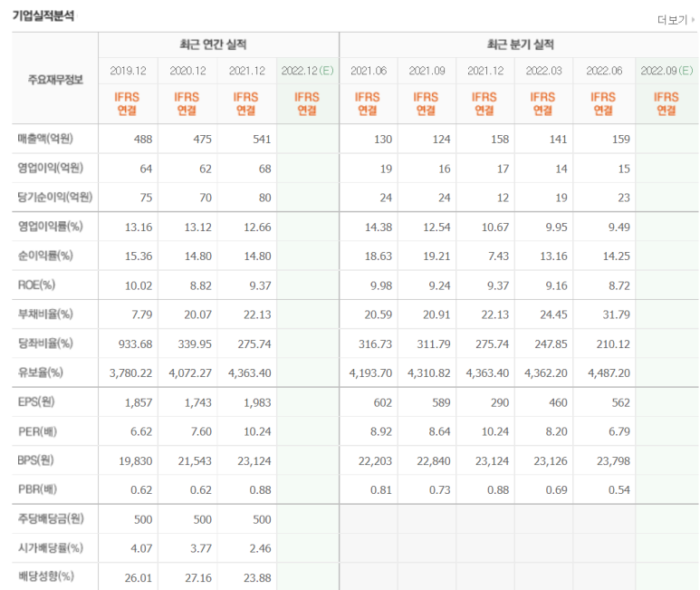Image resolution: width=700 pixels, height=590 pixels.
Task: Click the 2019.12 column header
Action: (128, 71)
